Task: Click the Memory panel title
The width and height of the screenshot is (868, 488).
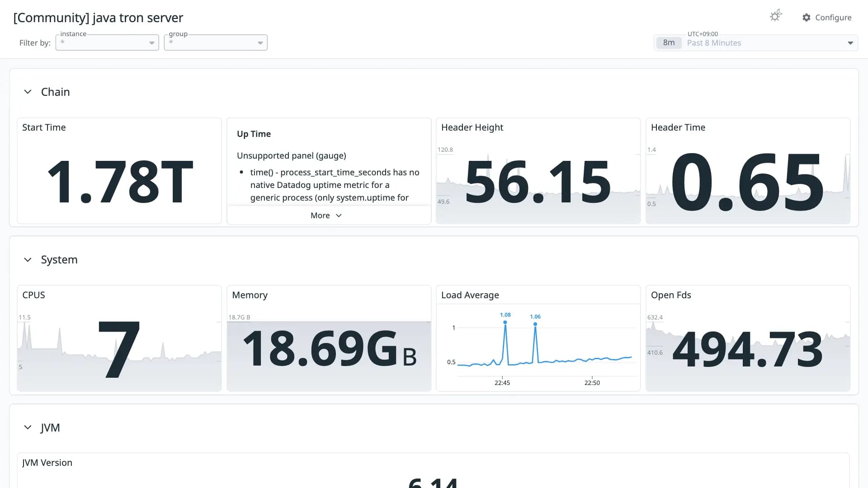Action: (250, 295)
